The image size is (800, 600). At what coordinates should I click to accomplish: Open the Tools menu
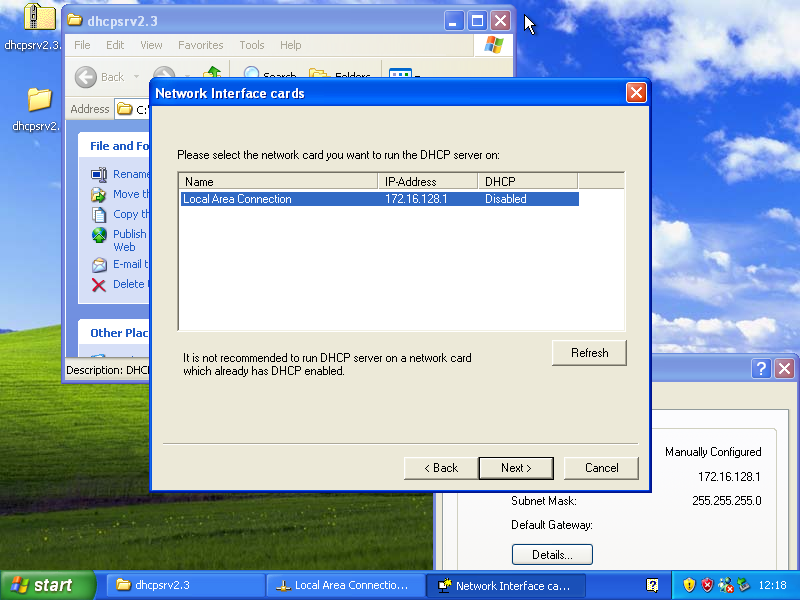(252, 45)
